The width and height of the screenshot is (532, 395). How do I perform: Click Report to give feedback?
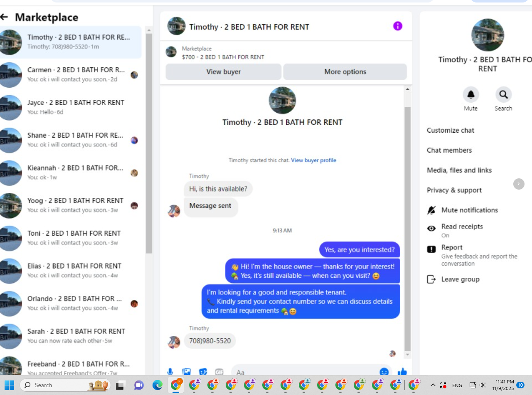pos(476,255)
